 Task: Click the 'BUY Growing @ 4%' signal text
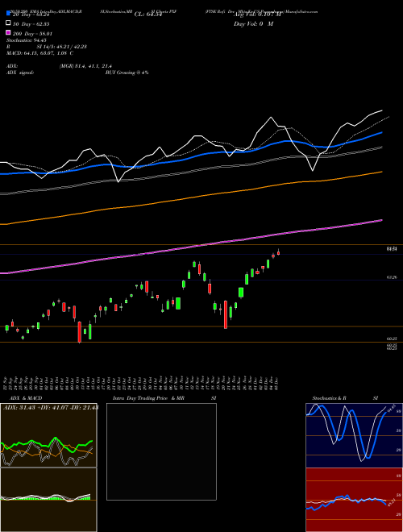pos(127,73)
